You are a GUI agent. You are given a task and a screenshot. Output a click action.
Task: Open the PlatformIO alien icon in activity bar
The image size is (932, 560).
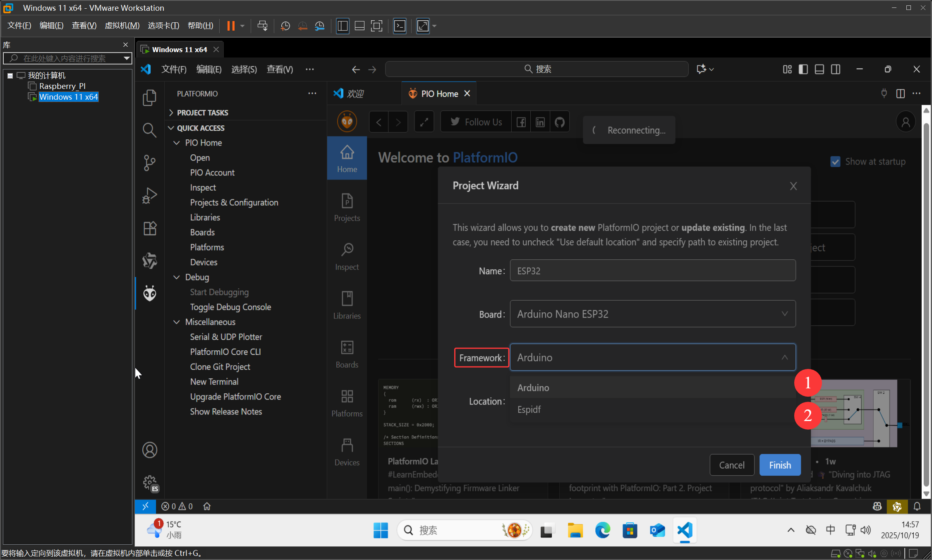point(149,293)
